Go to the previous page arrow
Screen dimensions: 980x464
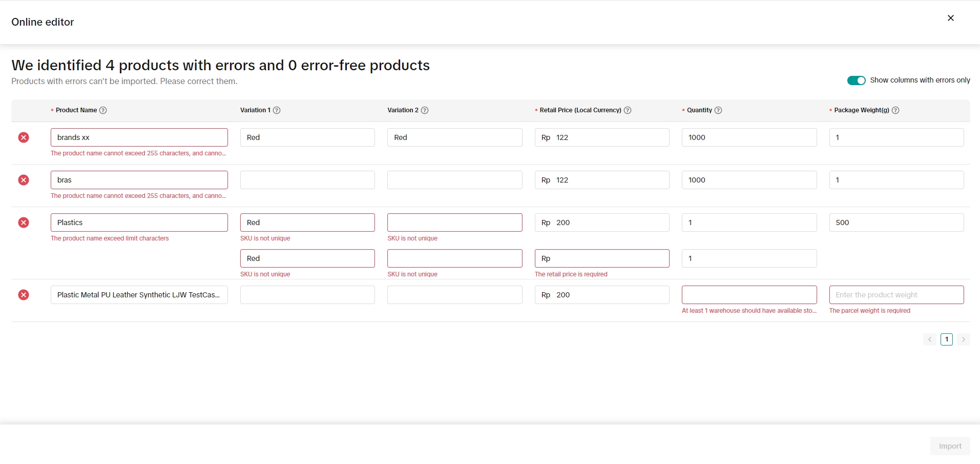pos(929,339)
